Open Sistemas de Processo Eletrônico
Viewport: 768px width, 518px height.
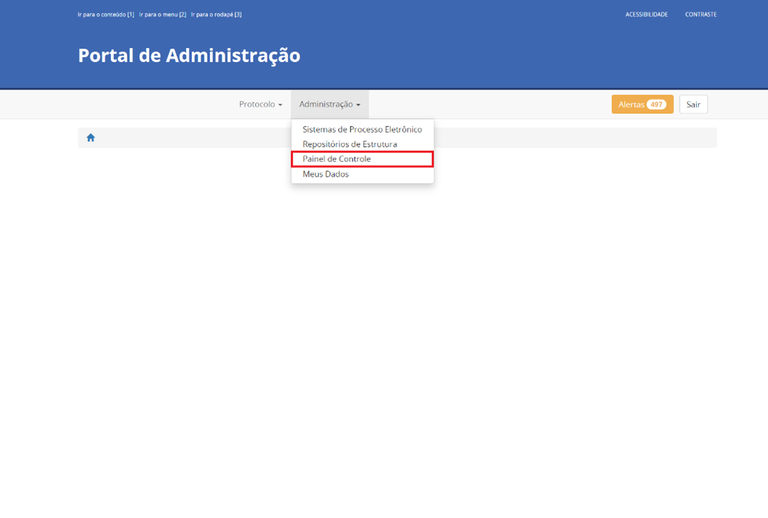362,130
